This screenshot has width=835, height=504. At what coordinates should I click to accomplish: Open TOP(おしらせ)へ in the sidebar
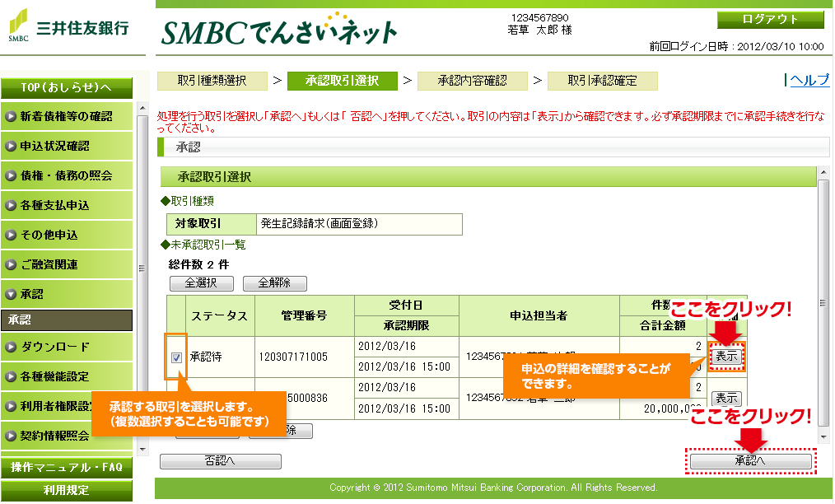coord(67,88)
